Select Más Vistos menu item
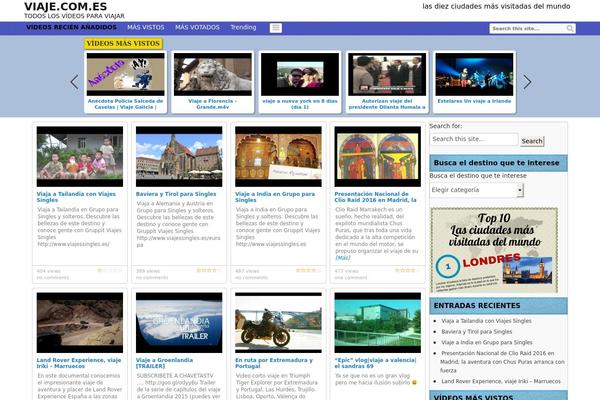The image size is (600, 400). click(x=145, y=28)
